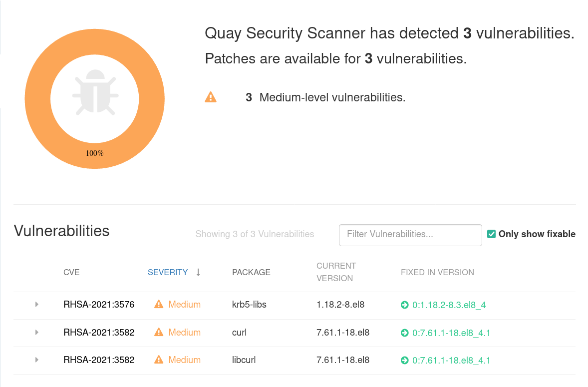588x387 pixels.
Task: Click the green fix arrow icon next to libcurl's fixed version
Action: 404,360
